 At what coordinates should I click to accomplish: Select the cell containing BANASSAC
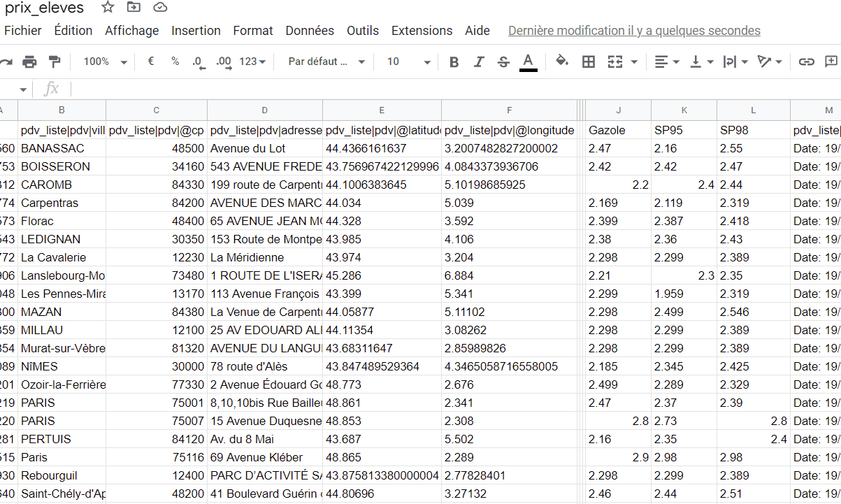62,148
